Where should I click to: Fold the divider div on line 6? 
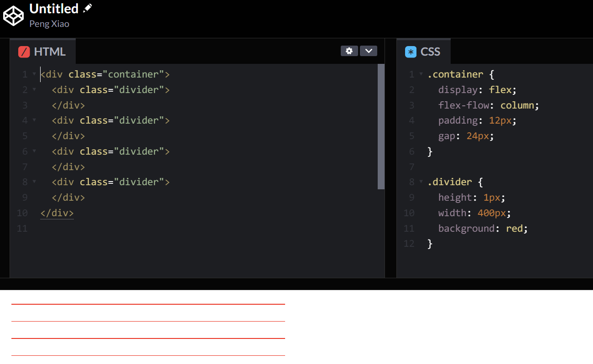pos(34,151)
